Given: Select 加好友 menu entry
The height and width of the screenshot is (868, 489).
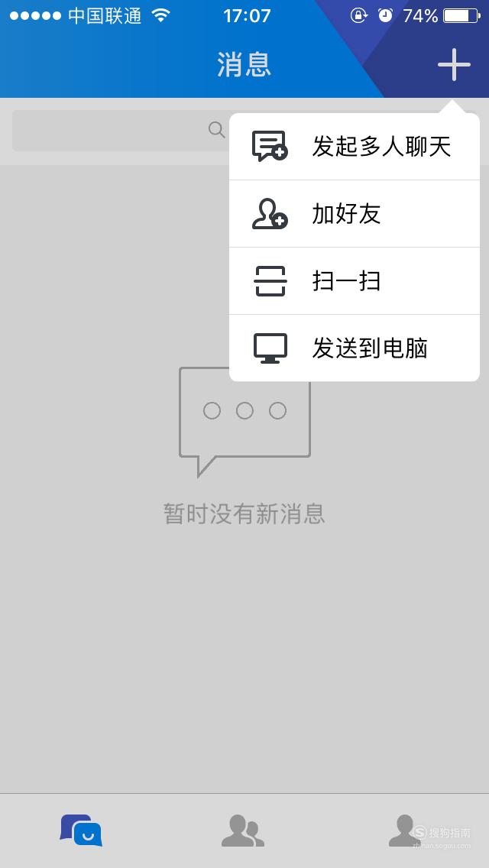Looking at the screenshot, I should pyautogui.click(x=355, y=214).
